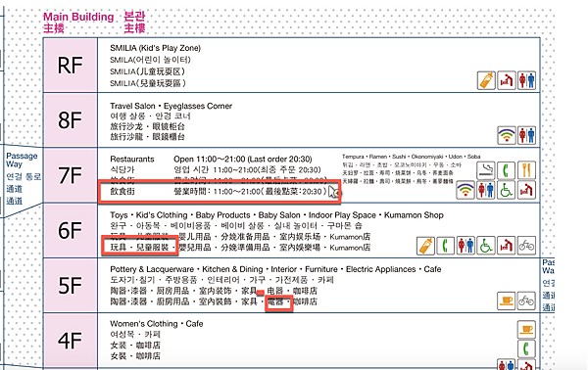The image size is (588, 370).
Task: Click 'Indoor Play Space' text on 6F
Action: click(342, 215)
